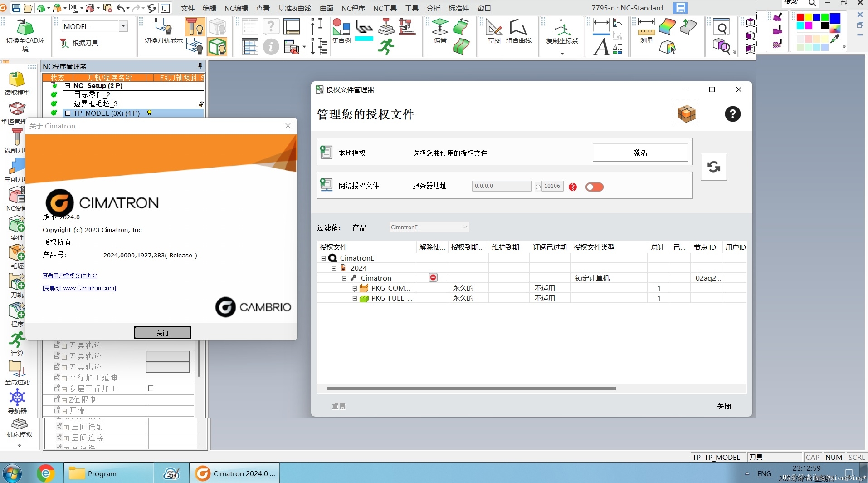Click the green running man execute icon in ribbon
The image size is (868, 483).
[386, 47]
